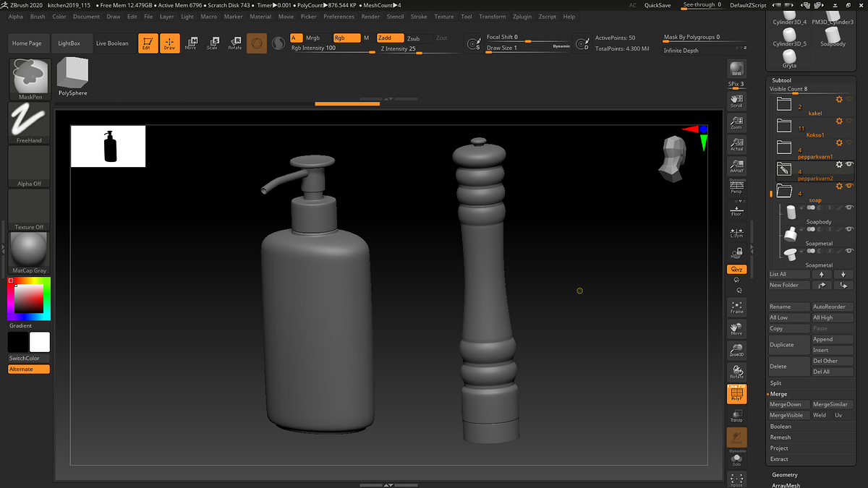The width and height of the screenshot is (868, 488).
Task: Open gear settings for Kokso1 folder
Action: coord(839,121)
